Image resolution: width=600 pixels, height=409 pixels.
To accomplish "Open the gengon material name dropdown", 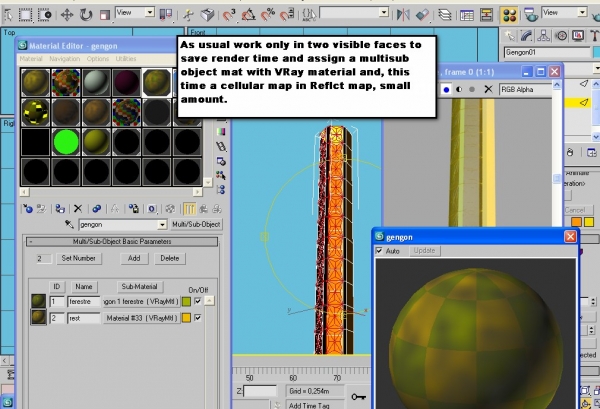I will [162, 224].
